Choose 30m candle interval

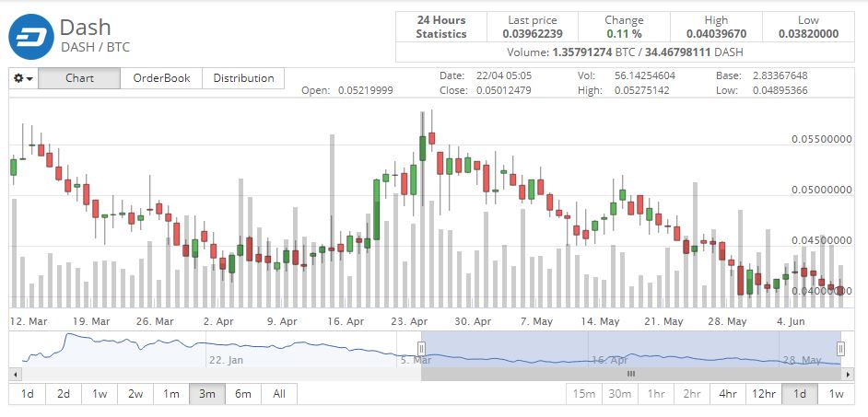pyautogui.click(x=620, y=394)
